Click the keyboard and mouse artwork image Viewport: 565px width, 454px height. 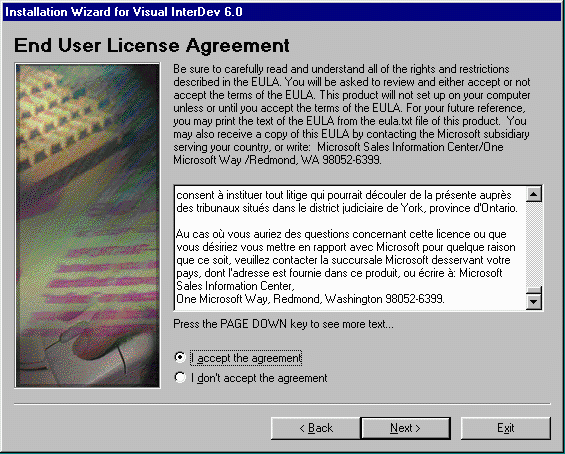pos(87,226)
